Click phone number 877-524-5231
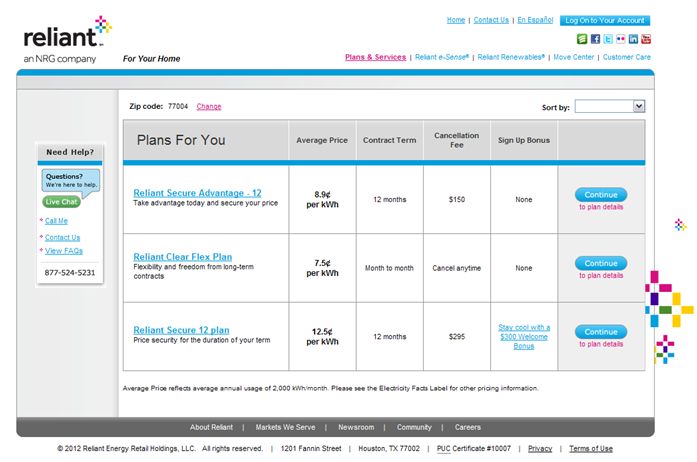697x462 pixels. click(70, 273)
